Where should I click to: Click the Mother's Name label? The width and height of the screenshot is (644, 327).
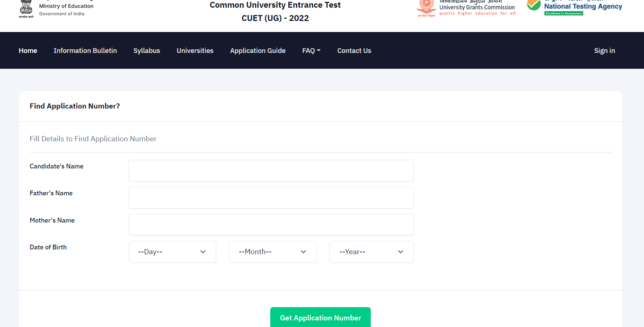tap(52, 220)
